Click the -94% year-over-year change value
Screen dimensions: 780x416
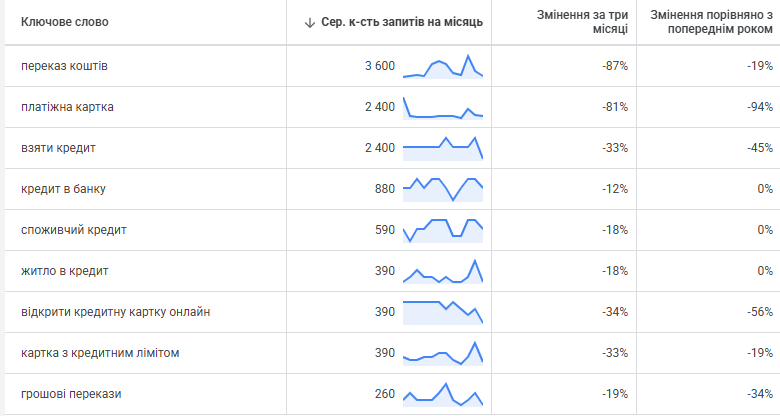(x=759, y=107)
